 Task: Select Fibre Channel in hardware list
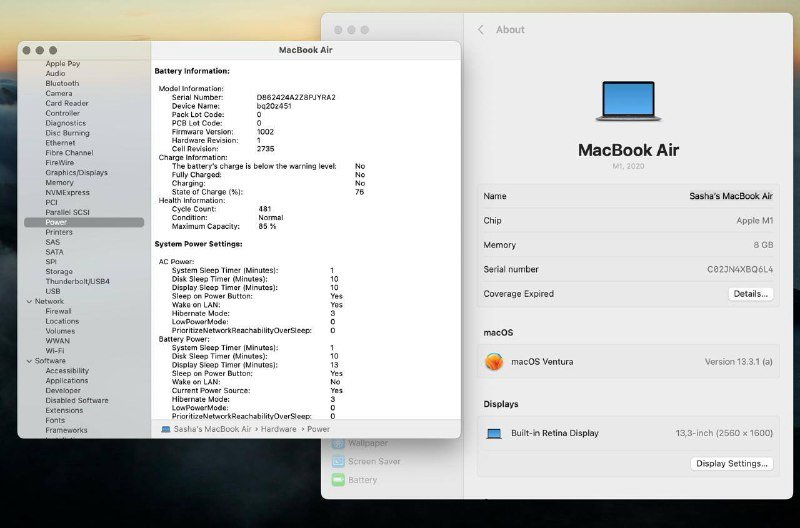click(69, 153)
